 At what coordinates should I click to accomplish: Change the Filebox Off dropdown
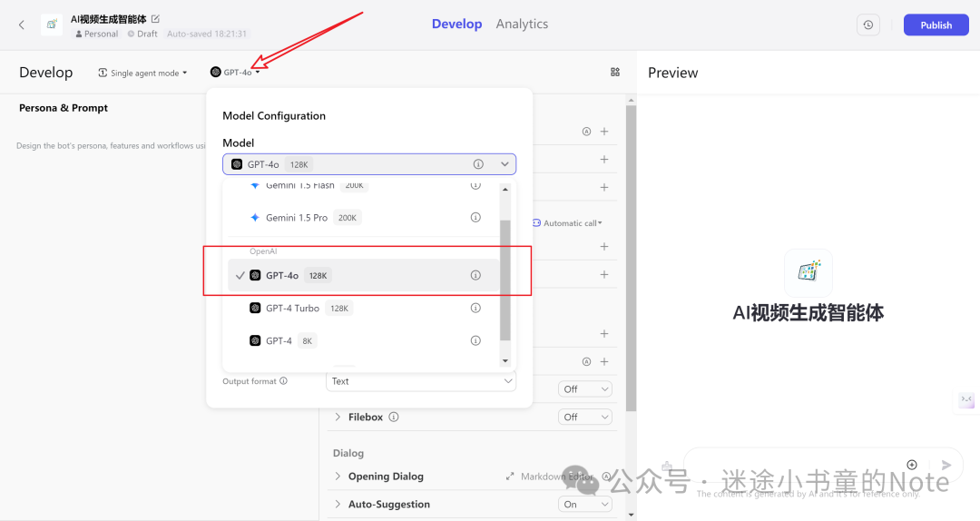(x=585, y=418)
